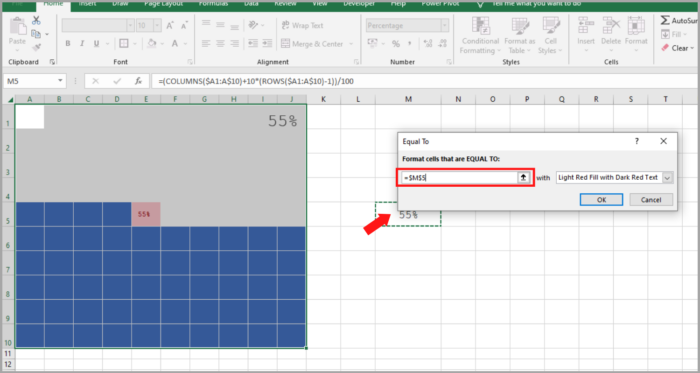Click Middle Align icon

220,25
